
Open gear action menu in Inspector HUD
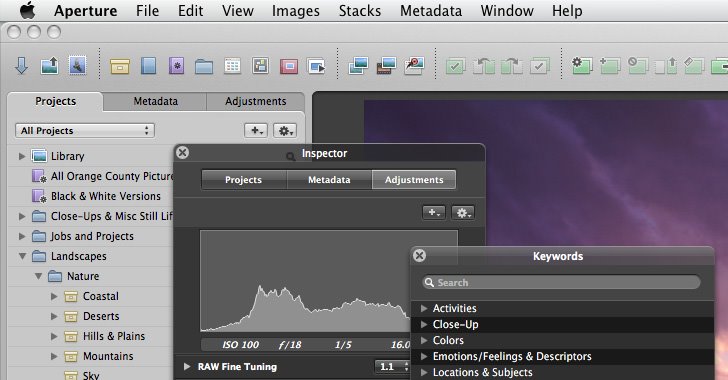[463, 213]
